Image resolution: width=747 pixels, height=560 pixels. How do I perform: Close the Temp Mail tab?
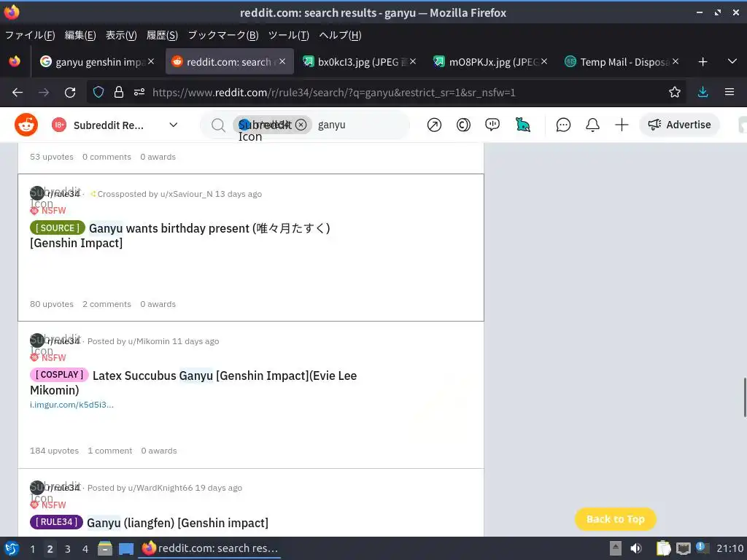tap(676, 61)
